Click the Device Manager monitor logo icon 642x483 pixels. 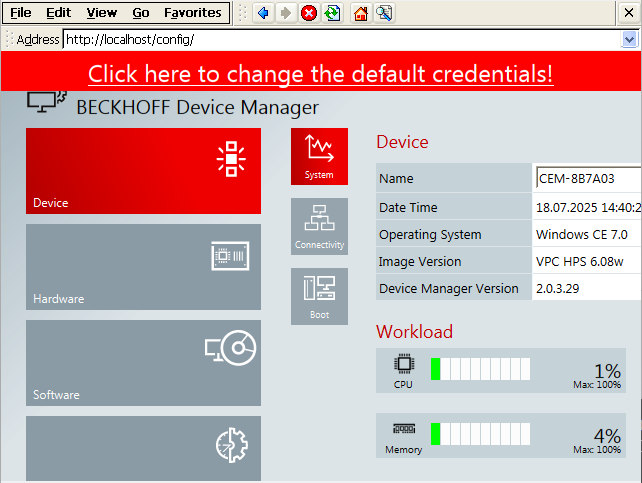pyautogui.click(x=46, y=101)
